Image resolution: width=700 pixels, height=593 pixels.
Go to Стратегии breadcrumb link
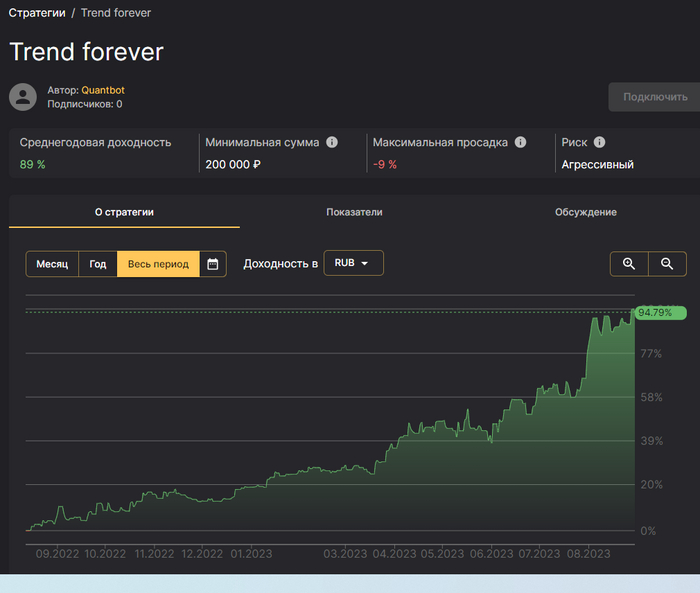[37, 13]
